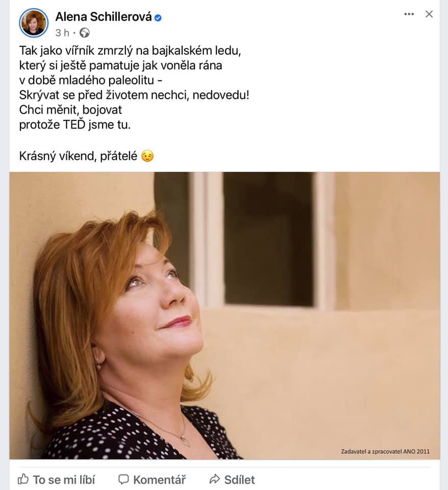This screenshot has height=490, width=448.
Task: Click the line "Skrývat se před životem nechci"
Action: click(134, 95)
